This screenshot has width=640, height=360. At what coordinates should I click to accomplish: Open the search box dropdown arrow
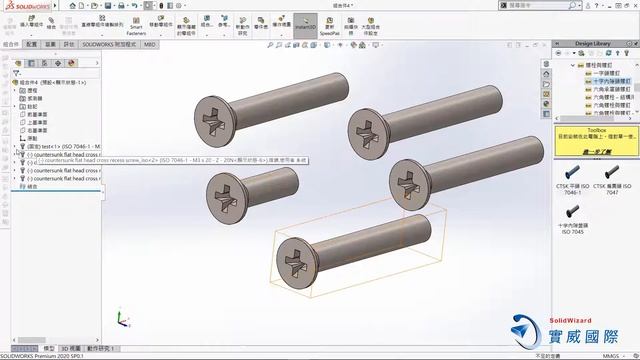tap(580, 6)
